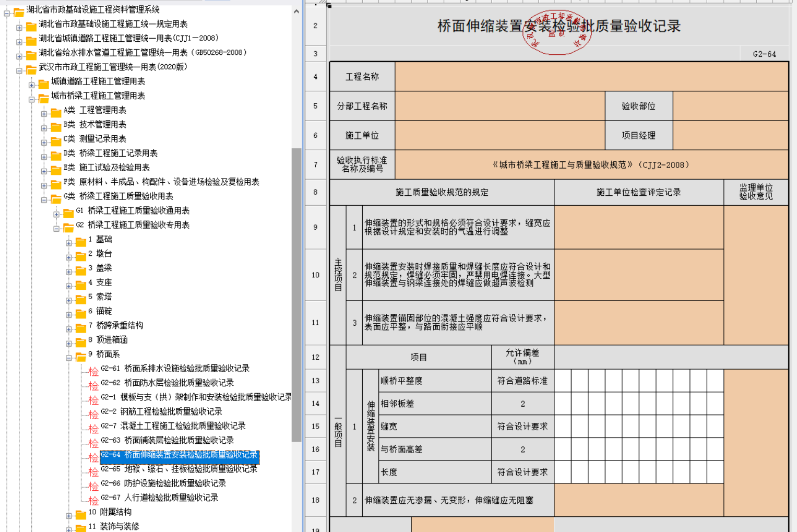The image size is (797, 532).
Task: Click the 项目经理 value cell
Action: pos(730,135)
